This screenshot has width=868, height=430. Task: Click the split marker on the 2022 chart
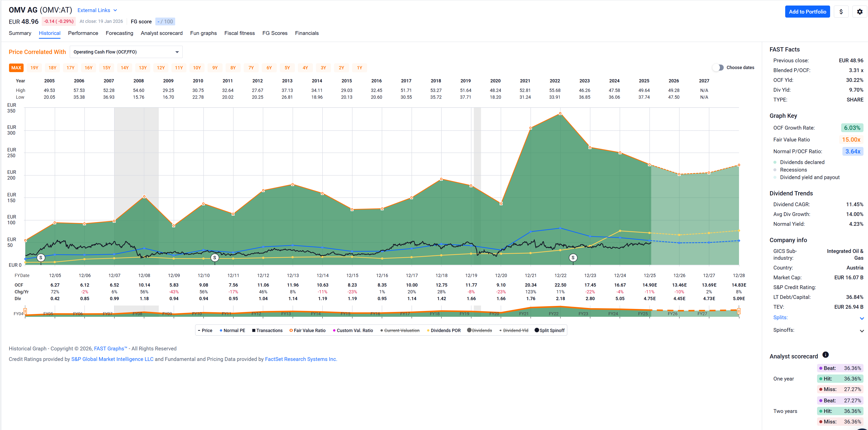tap(573, 258)
